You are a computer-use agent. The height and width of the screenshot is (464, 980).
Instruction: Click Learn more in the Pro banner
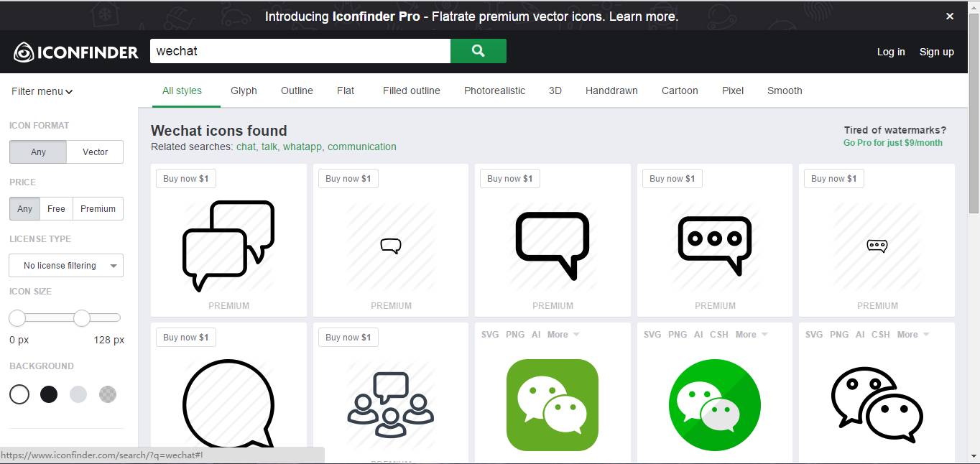point(642,17)
